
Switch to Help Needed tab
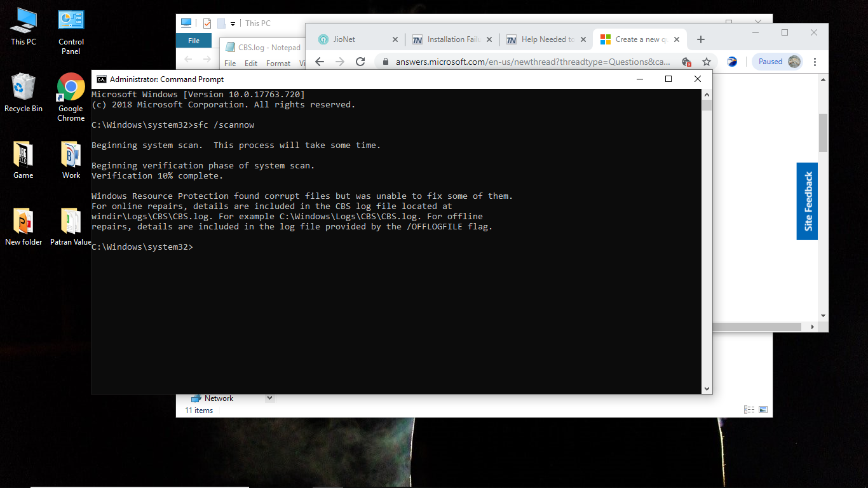point(545,39)
